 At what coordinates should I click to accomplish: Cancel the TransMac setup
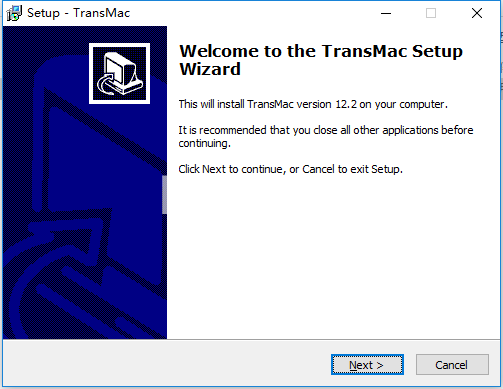pos(452,365)
